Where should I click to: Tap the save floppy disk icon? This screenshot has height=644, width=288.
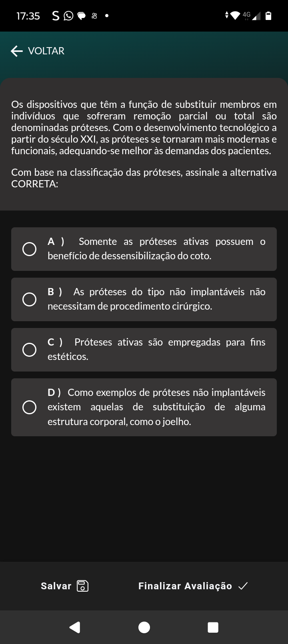(82, 586)
